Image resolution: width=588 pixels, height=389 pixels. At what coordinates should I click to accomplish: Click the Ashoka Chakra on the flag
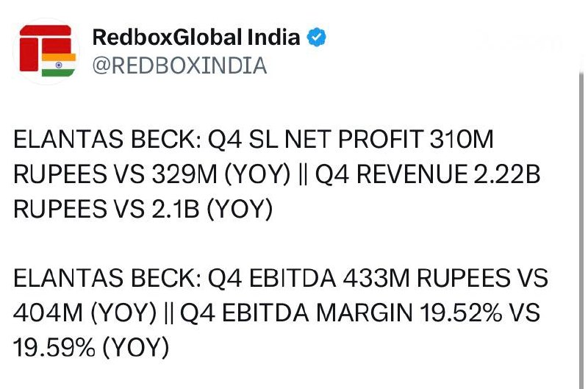(59, 65)
